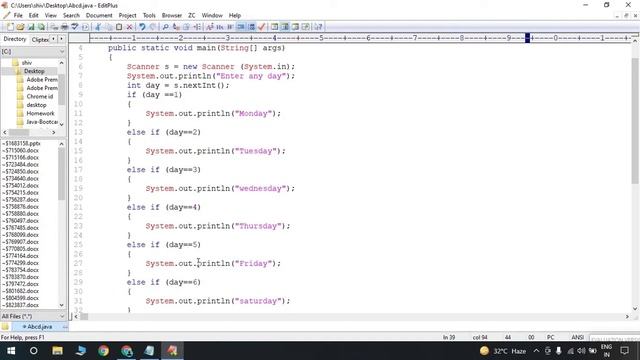Open the font settings toolbar icon
This screenshot has height=360, width=640.
210,27
